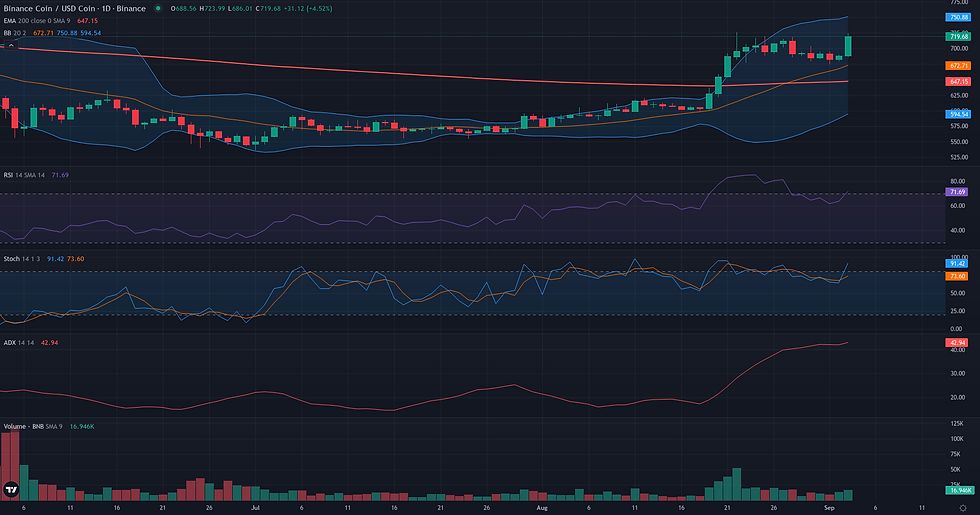Click the 75K tick on volume scale

tap(956, 454)
